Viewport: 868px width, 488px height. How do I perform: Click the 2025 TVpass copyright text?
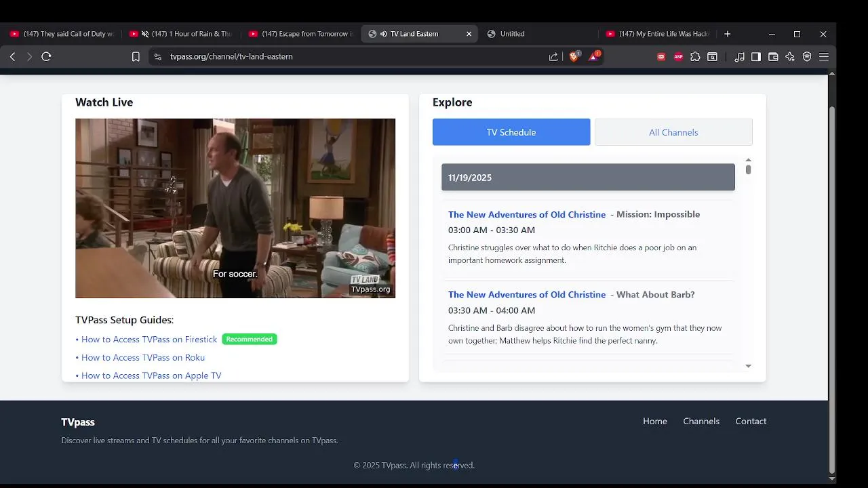(414, 466)
